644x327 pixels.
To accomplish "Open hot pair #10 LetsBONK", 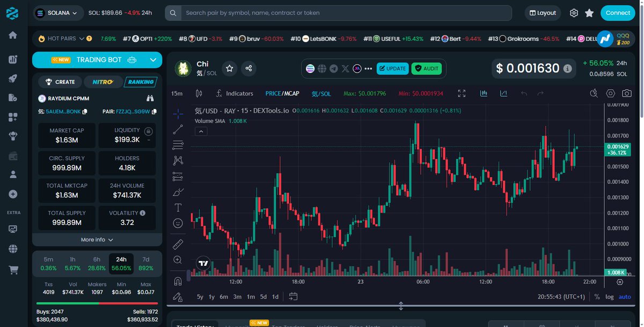I will coord(324,39).
